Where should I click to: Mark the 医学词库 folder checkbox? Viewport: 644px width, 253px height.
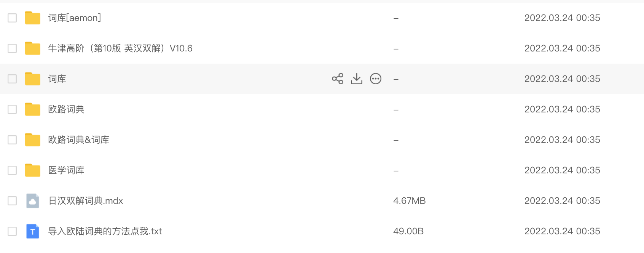12,170
